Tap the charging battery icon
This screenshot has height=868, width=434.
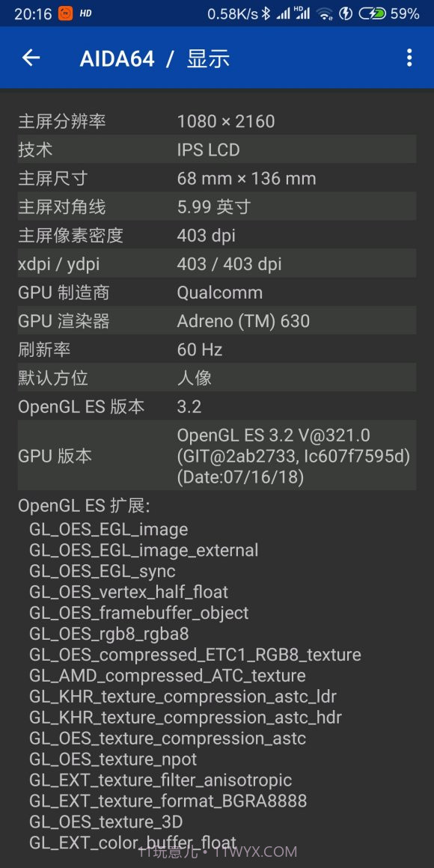coord(372,13)
